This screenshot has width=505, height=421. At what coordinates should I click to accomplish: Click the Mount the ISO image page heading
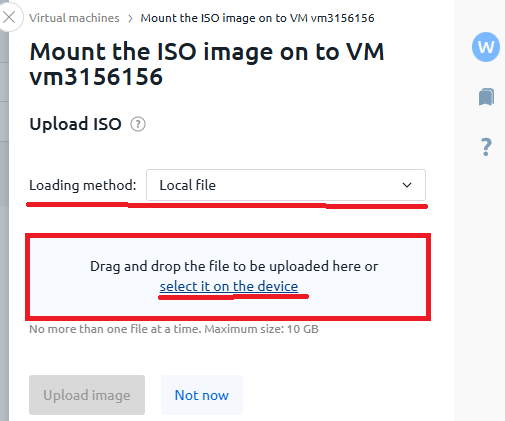tap(207, 64)
